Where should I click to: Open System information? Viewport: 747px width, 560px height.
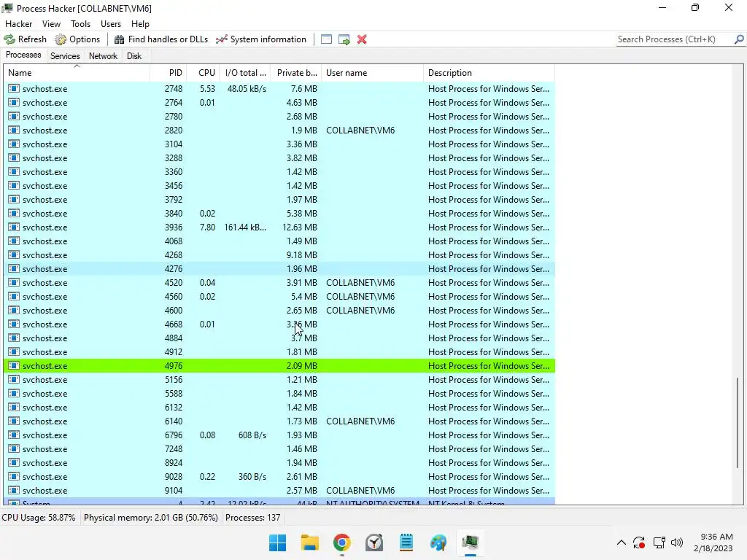(x=260, y=39)
